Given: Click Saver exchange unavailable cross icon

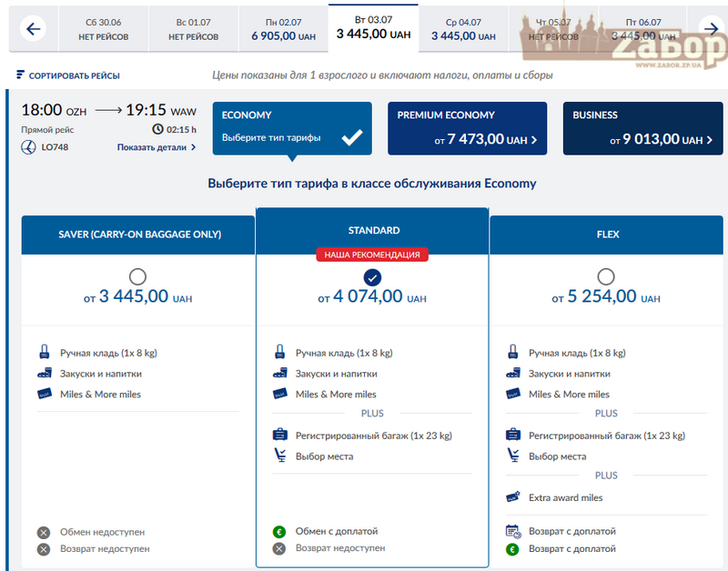Looking at the screenshot, I should [x=44, y=532].
